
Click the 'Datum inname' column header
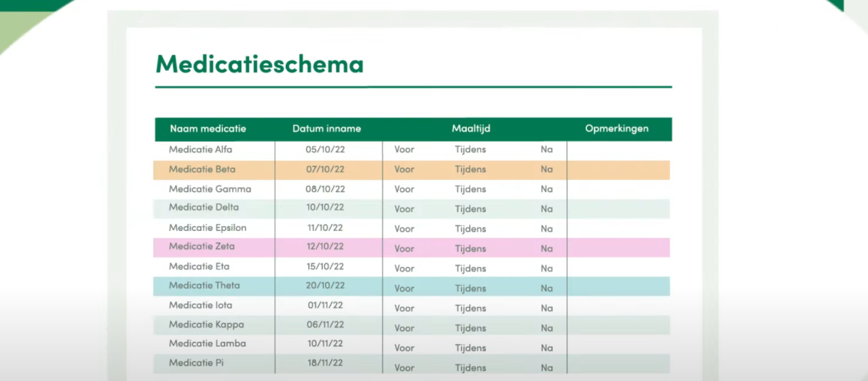327,129
